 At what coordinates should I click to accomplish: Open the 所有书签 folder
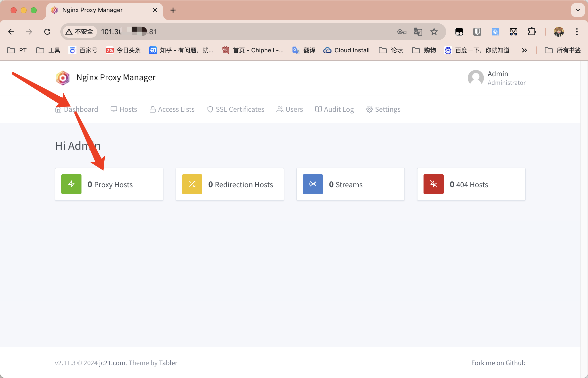[x=563, y=50]
